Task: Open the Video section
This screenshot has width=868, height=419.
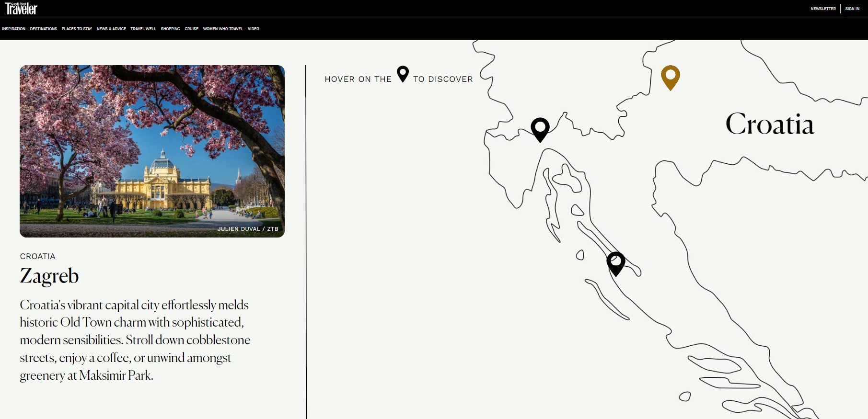Action: click(253, 29)
